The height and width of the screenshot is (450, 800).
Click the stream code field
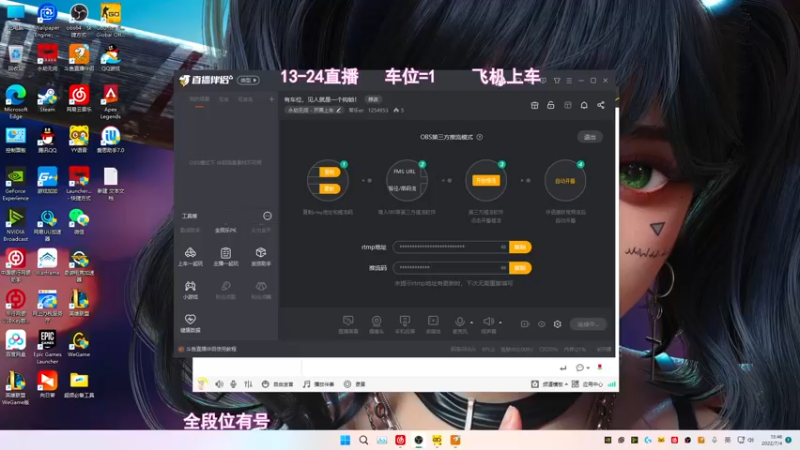451,268
